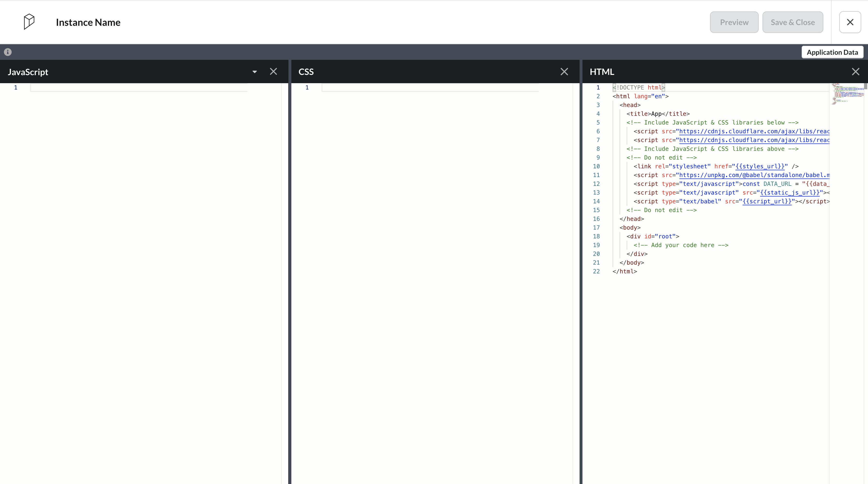Click the Preview button
Screen dimensions: 868x484
click(734, 22)
